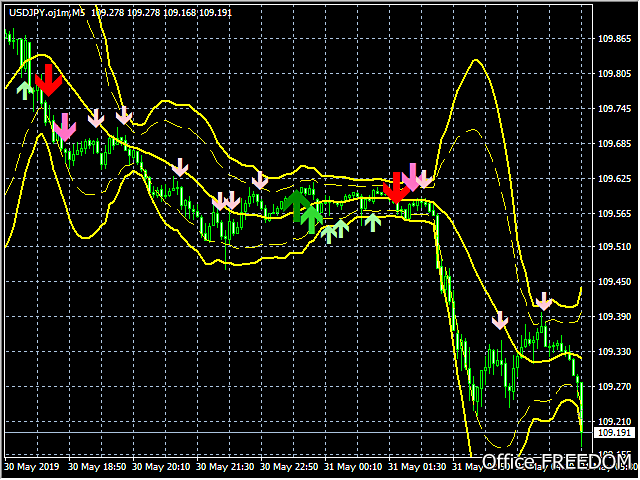Select the 30 May 20:10 time label
Screen dimensions: 640x480
pos(161,467)
